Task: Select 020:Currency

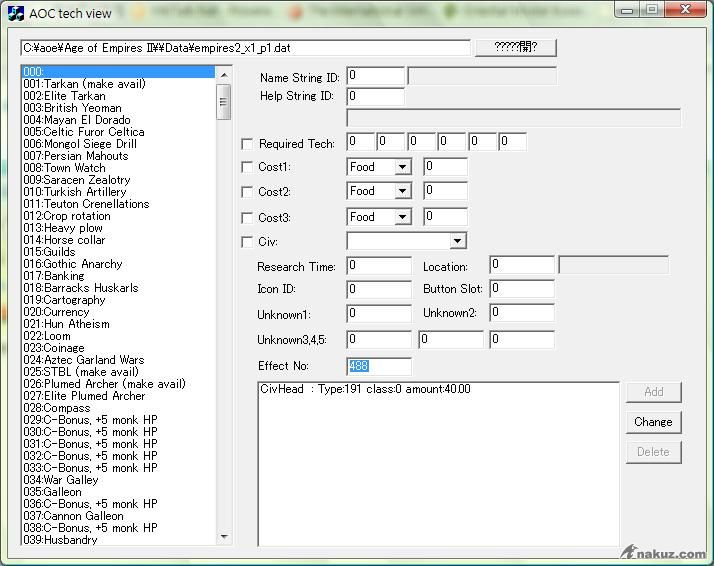Action: (x=118, y=312)
